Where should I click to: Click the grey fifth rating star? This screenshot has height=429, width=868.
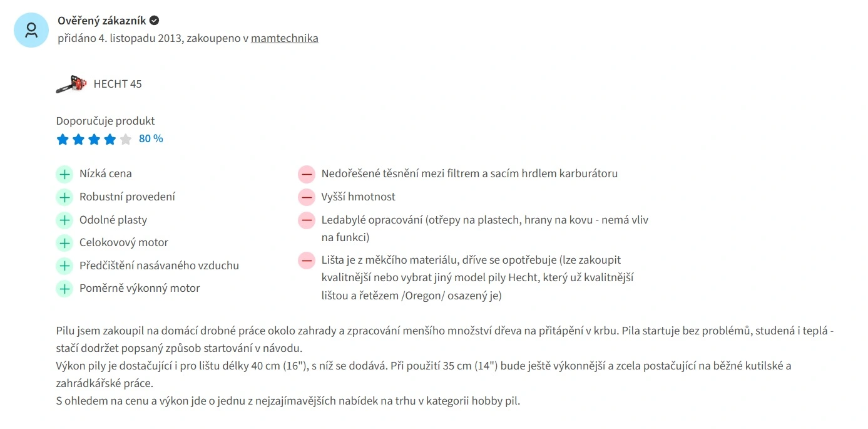(x=126, y=139)
